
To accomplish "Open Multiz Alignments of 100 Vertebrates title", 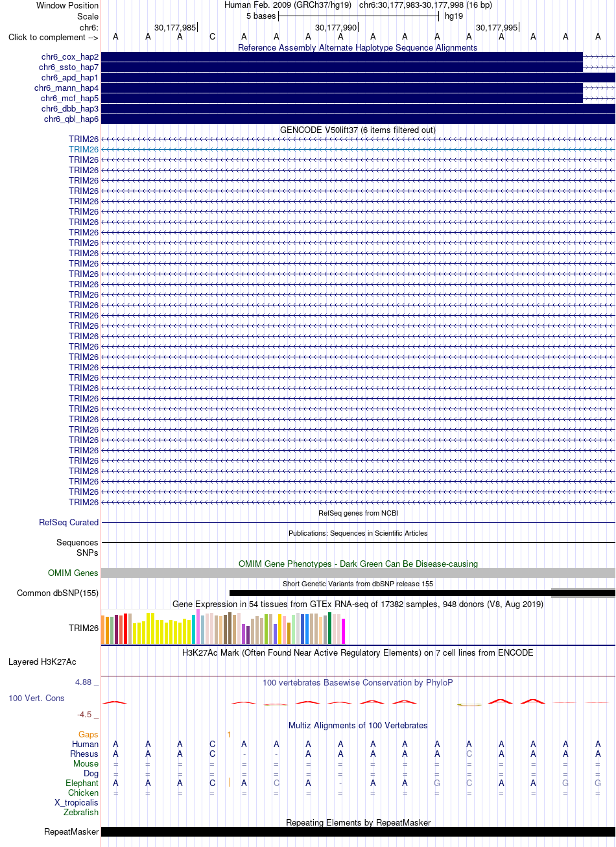I will tap(358, 725).
